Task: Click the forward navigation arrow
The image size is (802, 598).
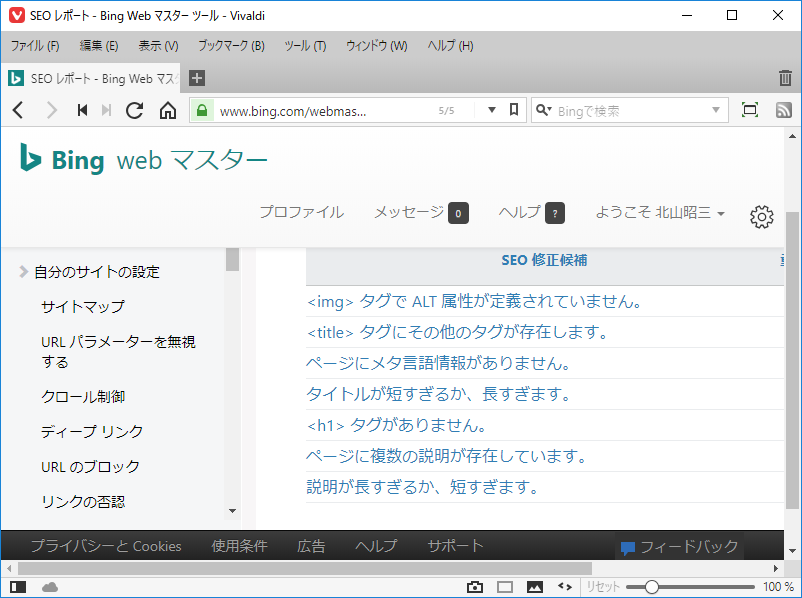Action: pyautogui.click(x=52, y=110)
